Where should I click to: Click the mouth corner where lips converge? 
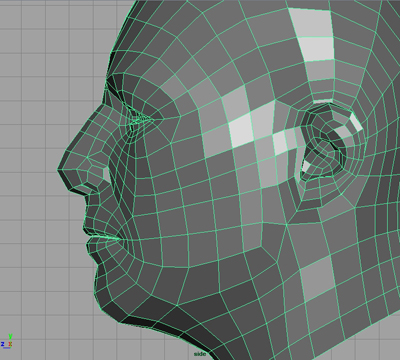coord(119,239)
